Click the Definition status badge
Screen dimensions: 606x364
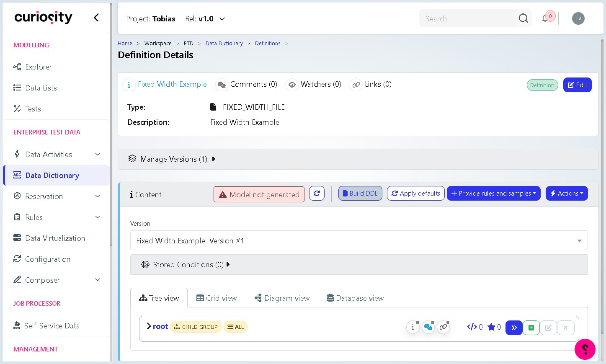click(x=542, y=85)
